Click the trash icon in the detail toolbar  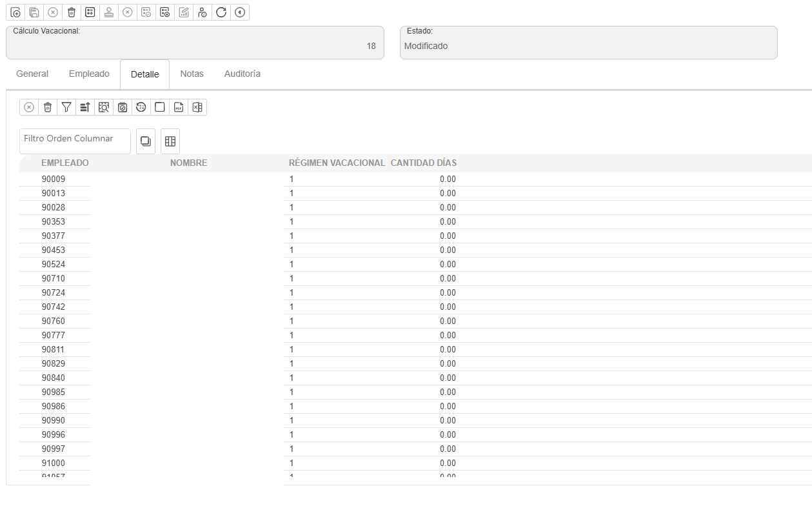pos(48,107)
